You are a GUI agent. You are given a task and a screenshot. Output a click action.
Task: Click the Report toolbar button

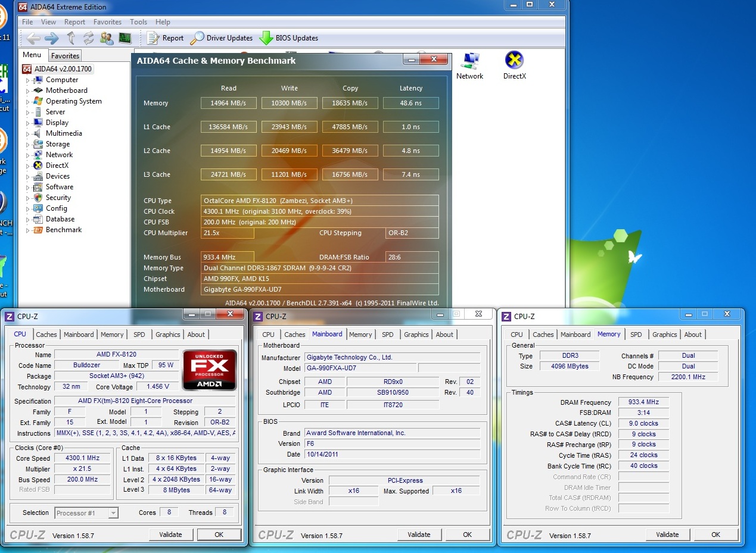point(165,38)
